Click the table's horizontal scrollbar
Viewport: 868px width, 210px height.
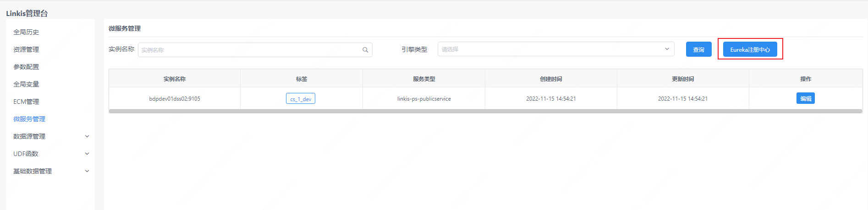tap(485, 111)
